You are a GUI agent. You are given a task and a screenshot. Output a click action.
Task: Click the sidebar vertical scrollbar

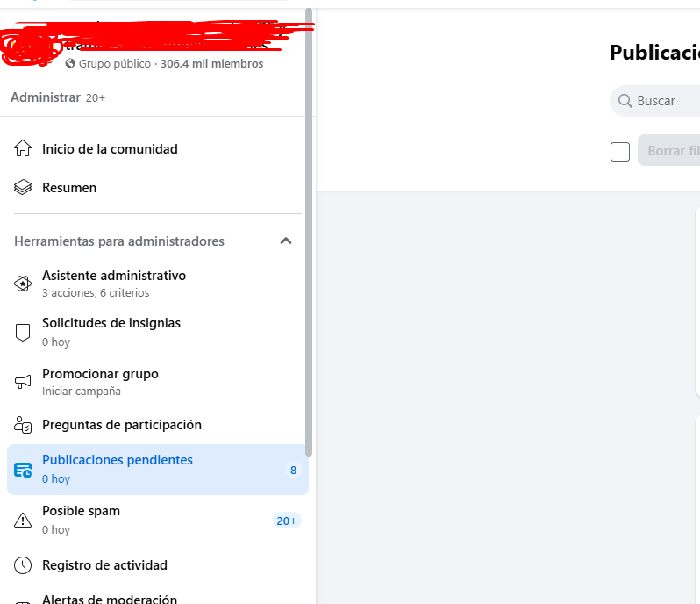[309, 233]
